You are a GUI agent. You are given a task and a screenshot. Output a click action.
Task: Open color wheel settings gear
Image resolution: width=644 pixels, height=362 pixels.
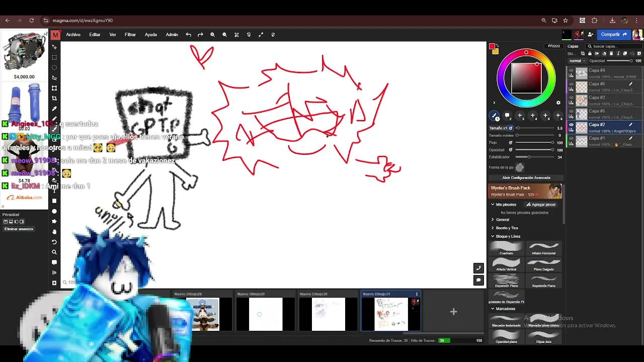coord(558,103)
